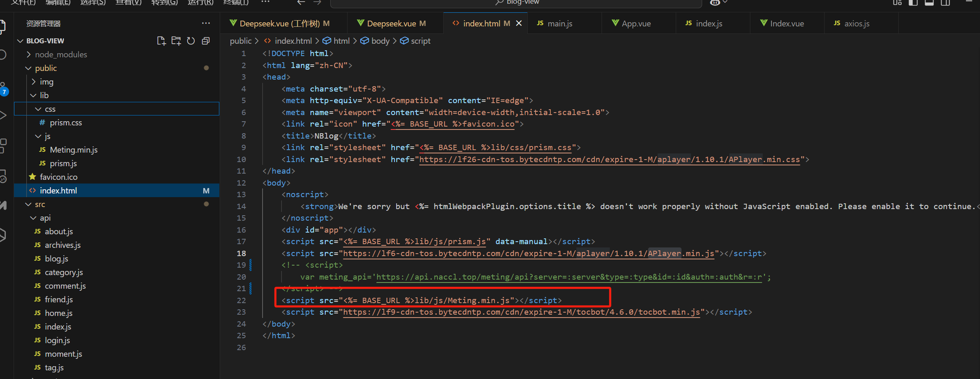Place cursor on the Meting.min.js script line
Viewport: 980px width, 379px height.
421,300
